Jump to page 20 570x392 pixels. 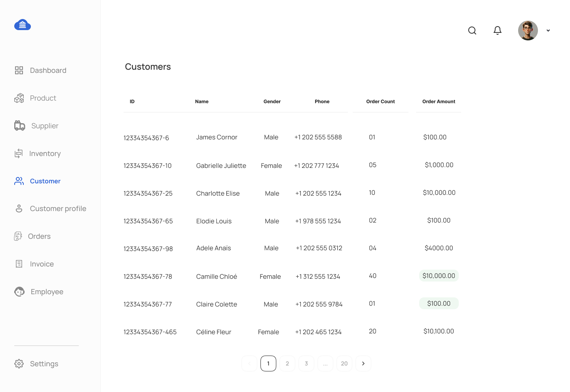point(344,363)
